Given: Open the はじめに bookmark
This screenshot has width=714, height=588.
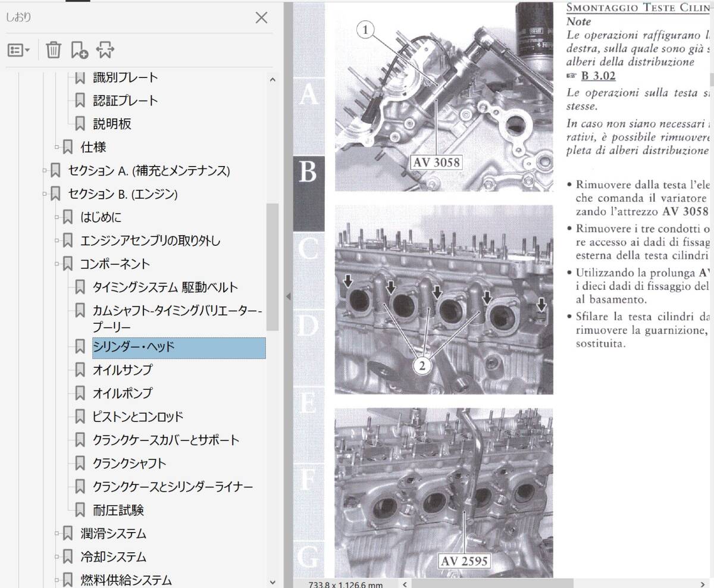Looking at the screenshot, I should pos(101,217).
